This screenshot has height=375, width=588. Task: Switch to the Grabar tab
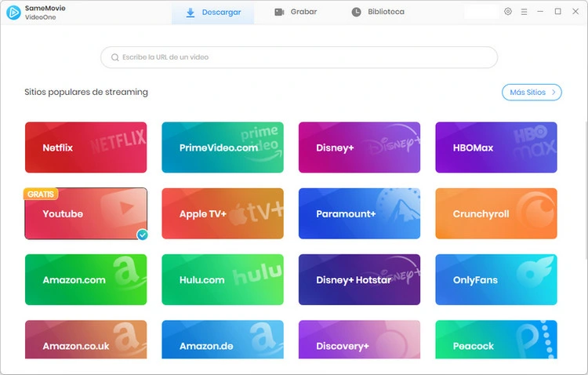coord(296,13)
